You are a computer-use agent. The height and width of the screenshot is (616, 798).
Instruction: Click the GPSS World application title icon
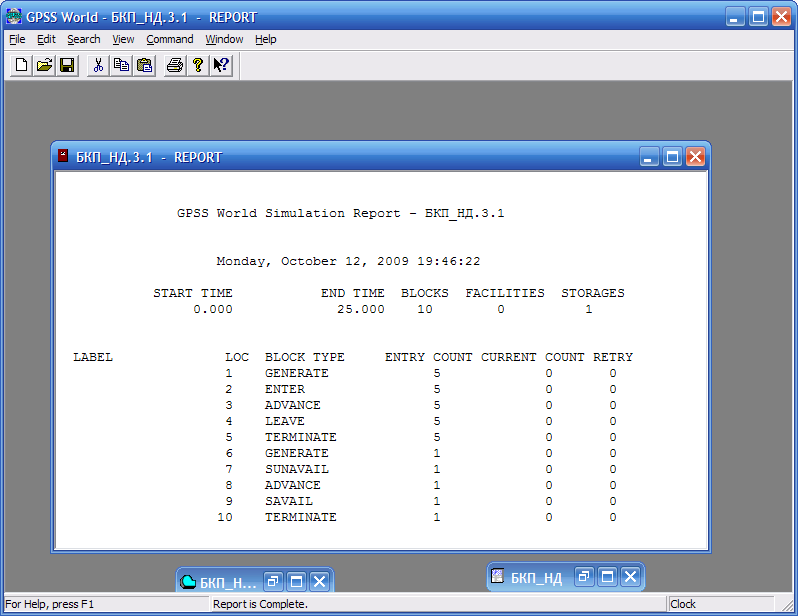pyautogui.click(x=14, y=16)
